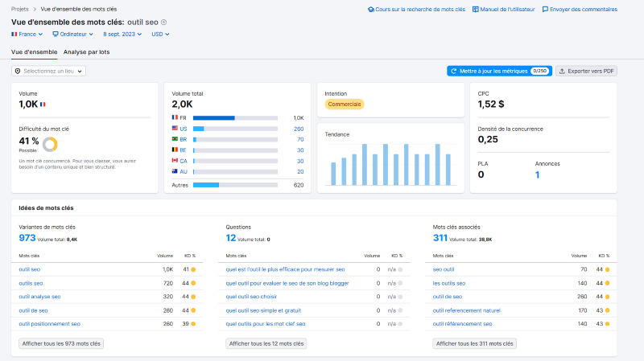Click the Annonces value 1

tap(537, 174)
